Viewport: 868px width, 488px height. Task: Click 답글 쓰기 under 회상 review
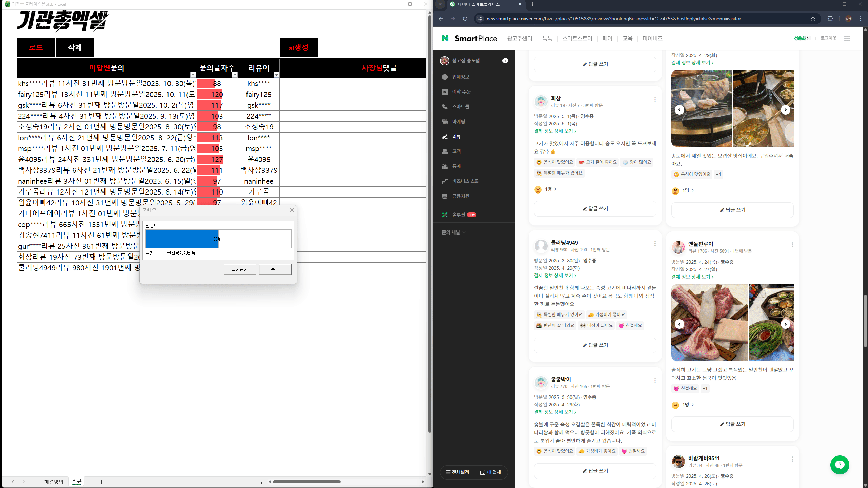click(595, 209)
